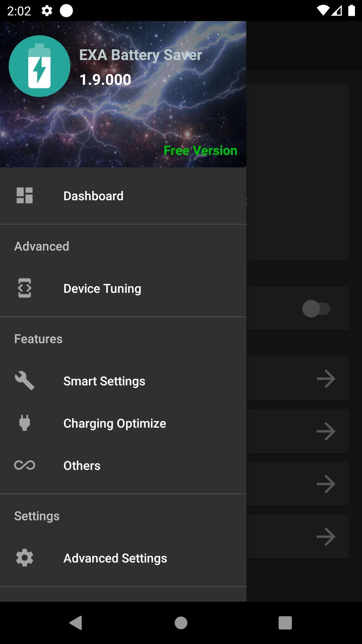Click the Device Tuning phone icon
The image size is (362, 644).
pyautogui.click(x=24, y=288)
